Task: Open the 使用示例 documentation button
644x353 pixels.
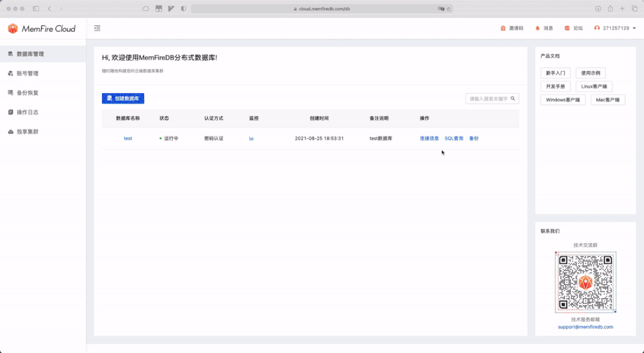Action: [x=591, y=73]
